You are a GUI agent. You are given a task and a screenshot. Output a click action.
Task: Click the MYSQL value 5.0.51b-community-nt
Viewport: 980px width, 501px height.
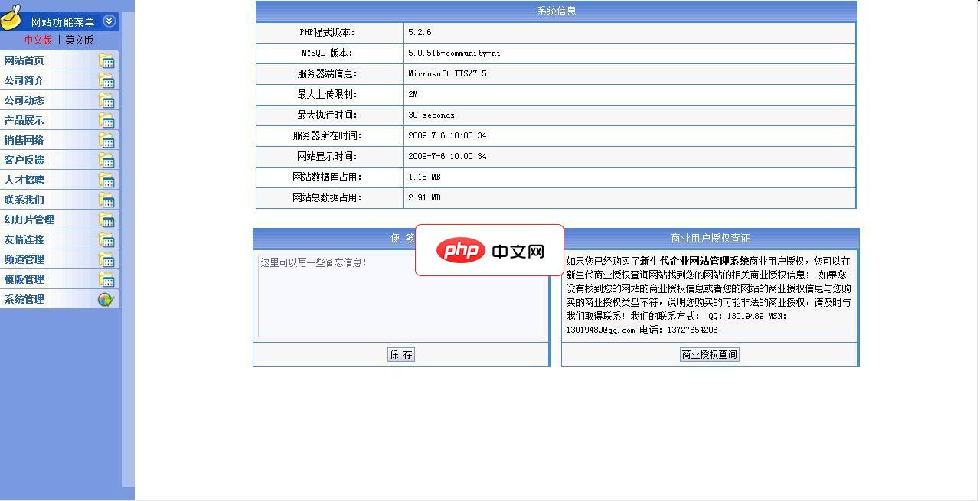(454, 54)
